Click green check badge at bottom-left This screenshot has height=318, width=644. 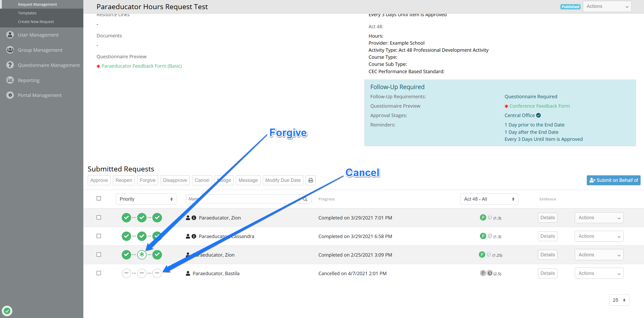pyautogui.click(x=7, y=311)
